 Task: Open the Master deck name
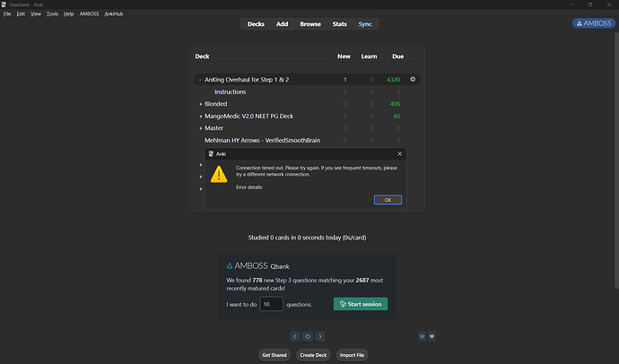pos(214,128)
